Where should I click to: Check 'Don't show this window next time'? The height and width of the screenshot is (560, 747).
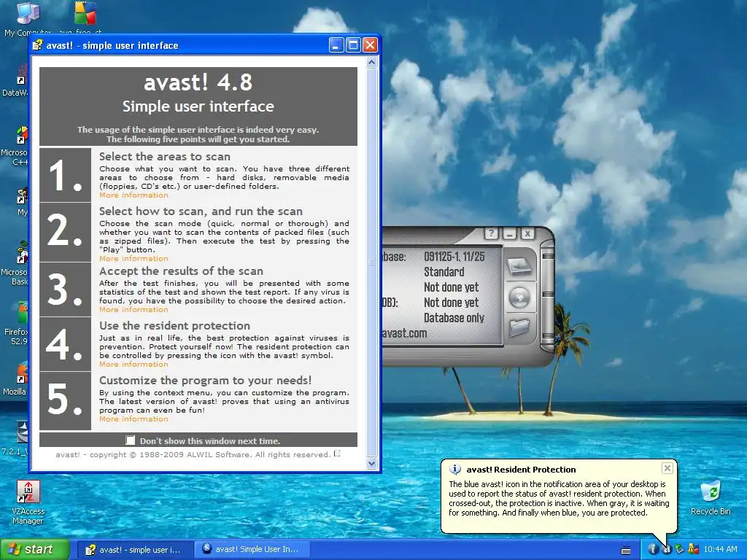pos(130,440)
